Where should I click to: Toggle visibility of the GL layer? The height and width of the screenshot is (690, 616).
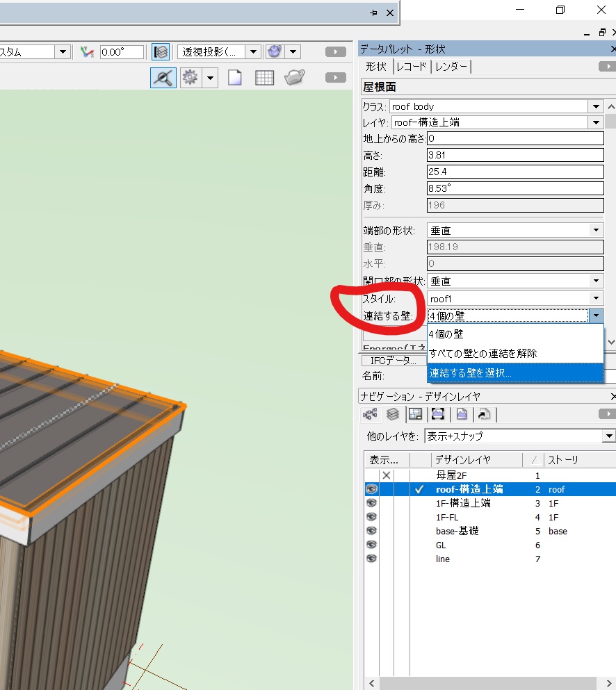371,545
